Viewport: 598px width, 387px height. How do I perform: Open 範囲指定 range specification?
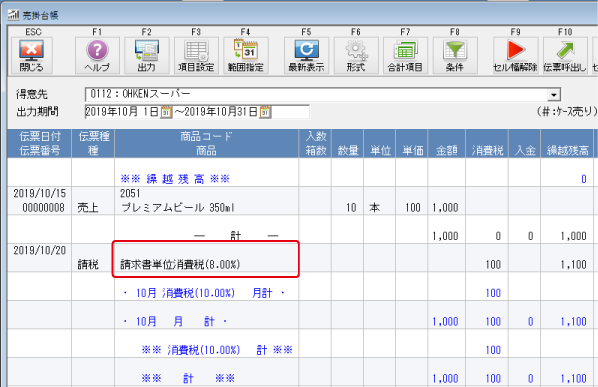click(246, 55)
